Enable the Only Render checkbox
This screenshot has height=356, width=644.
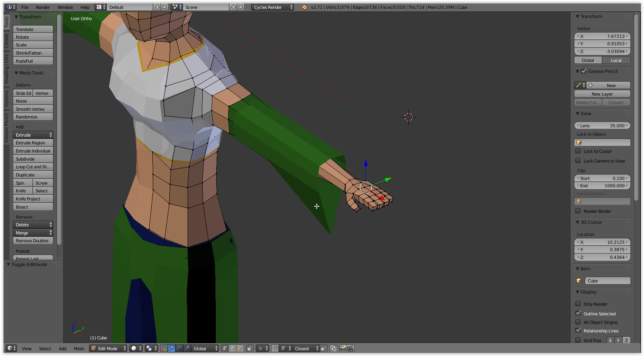point(578,304)
